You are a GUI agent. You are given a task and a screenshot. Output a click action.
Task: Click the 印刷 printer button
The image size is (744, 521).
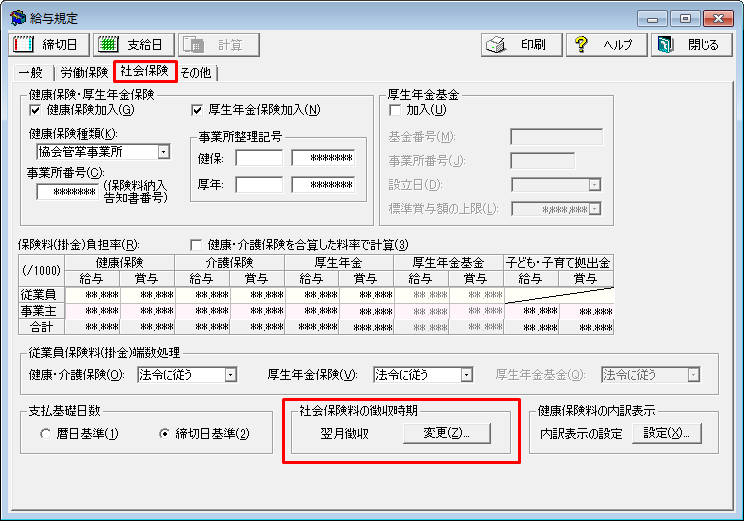(518, 45)
